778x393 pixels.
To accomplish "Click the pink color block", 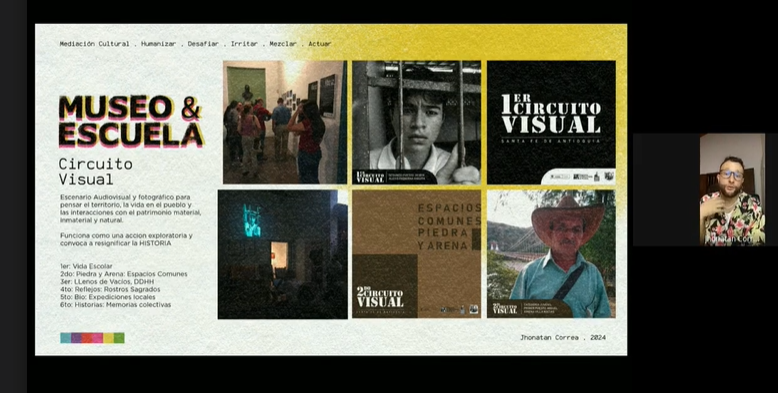I will click(x=98, y=338).
